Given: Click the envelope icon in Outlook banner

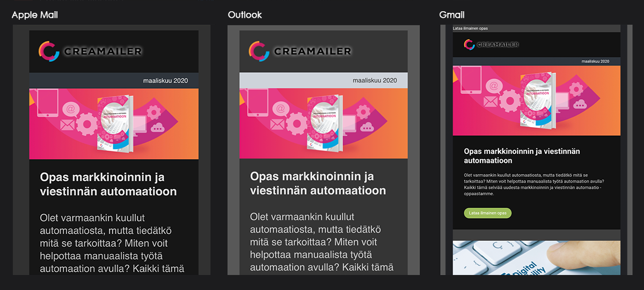Looking at the screenshot, I should [277, 125].
